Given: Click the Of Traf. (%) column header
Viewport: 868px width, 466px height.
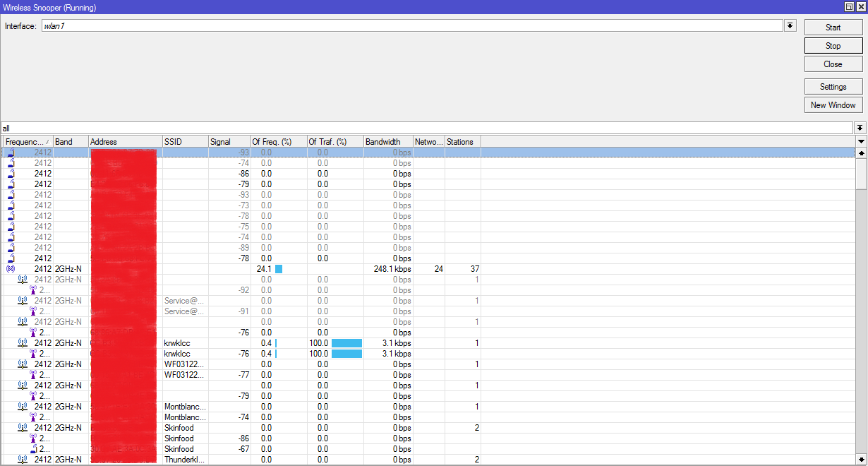Looking at the screenshot, I should 335,142.
